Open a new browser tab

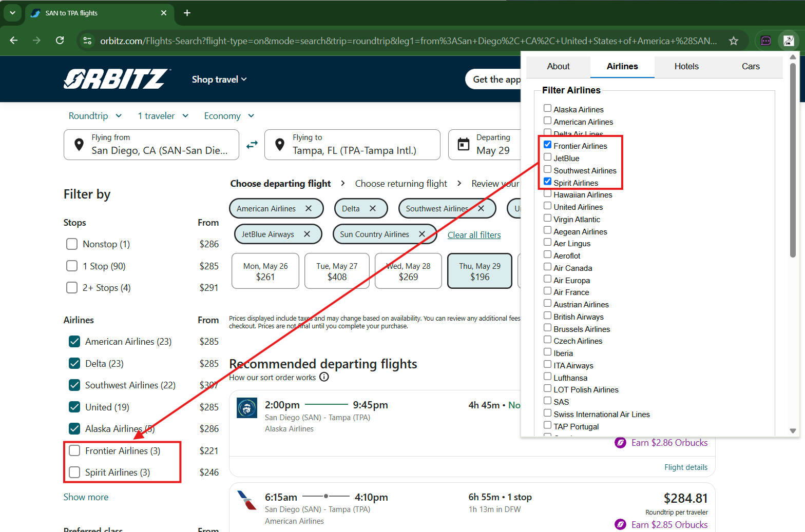(187, 13)
